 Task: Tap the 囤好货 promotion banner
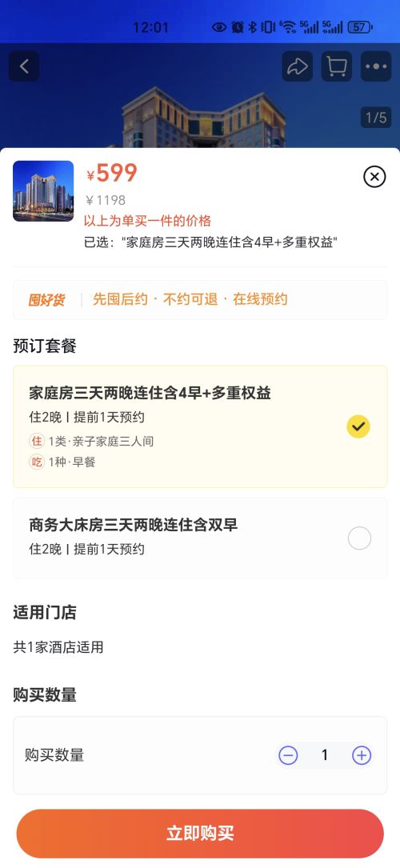coord(200,299)
